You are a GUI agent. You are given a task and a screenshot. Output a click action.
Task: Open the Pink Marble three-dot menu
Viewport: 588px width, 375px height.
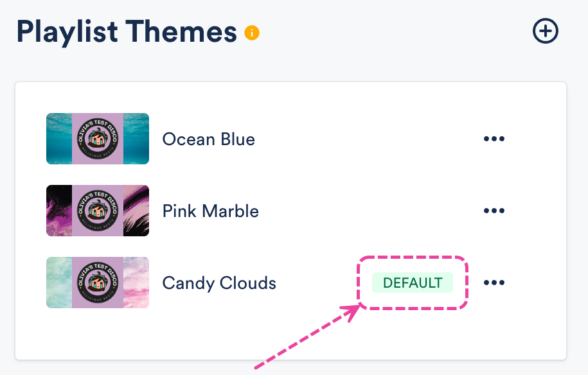(x=494, y=211)
